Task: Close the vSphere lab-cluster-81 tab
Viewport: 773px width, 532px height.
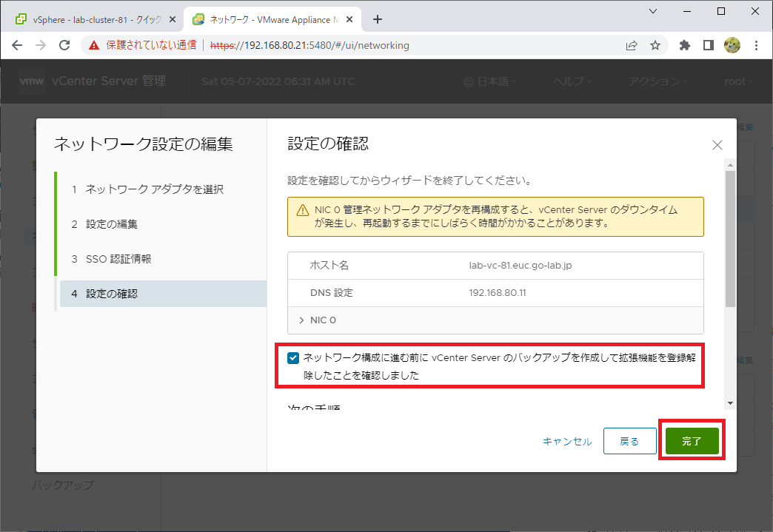Action: coord(172,20)
